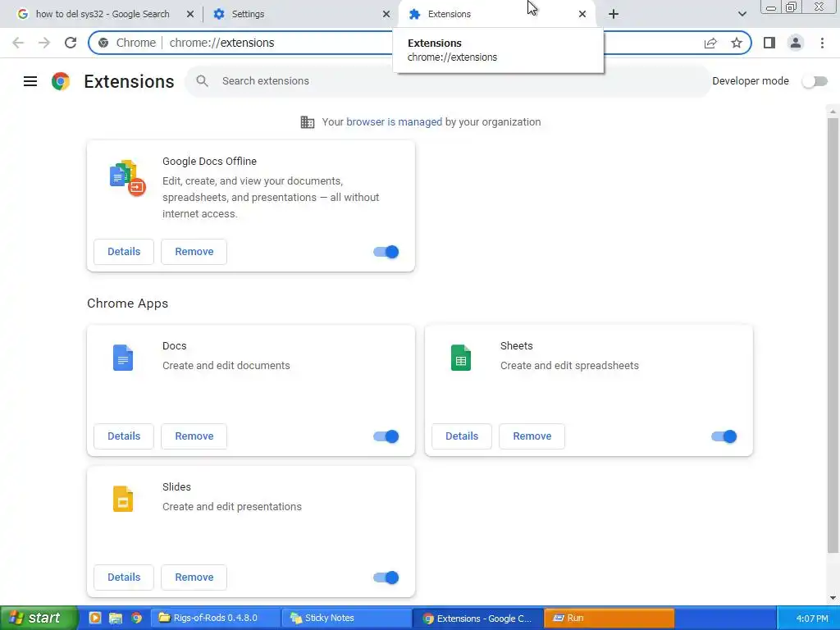840x630 pixels.
Task: Open the profile avatar icon
Action: [x=796, y=43]
